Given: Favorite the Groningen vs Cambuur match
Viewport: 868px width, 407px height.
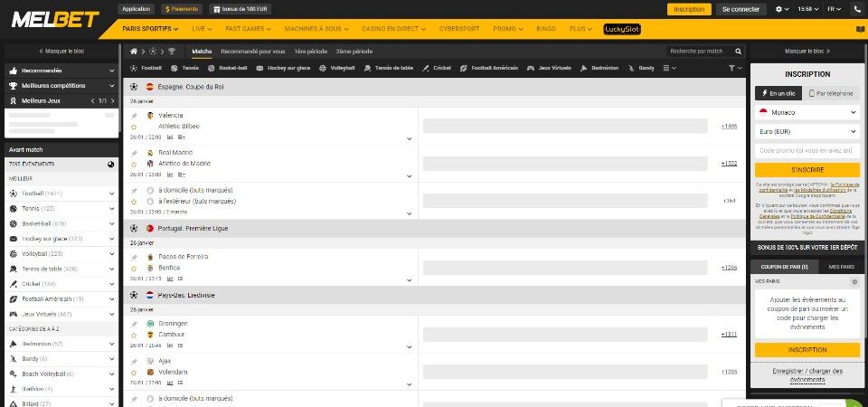Looking at the screenshot, I should coord(134,335).
